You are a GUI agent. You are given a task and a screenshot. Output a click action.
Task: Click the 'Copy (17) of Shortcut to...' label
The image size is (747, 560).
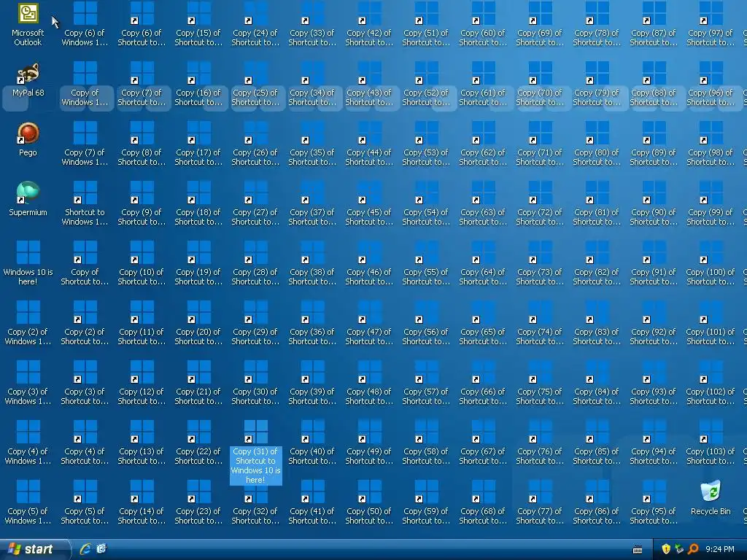click(x=198, y=157)
